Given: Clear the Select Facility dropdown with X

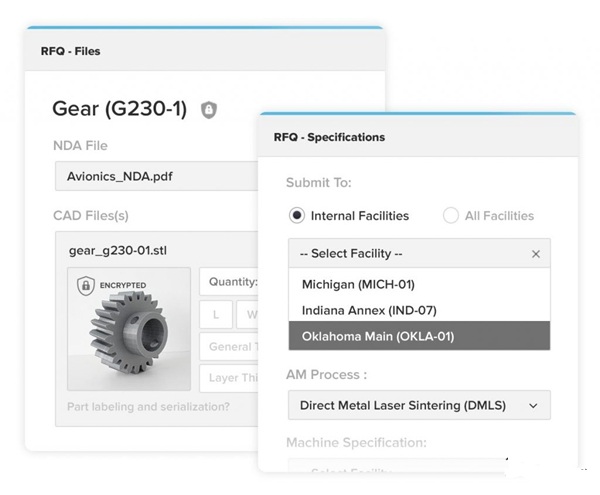Looking at the screenshot, I should (536, 254).
